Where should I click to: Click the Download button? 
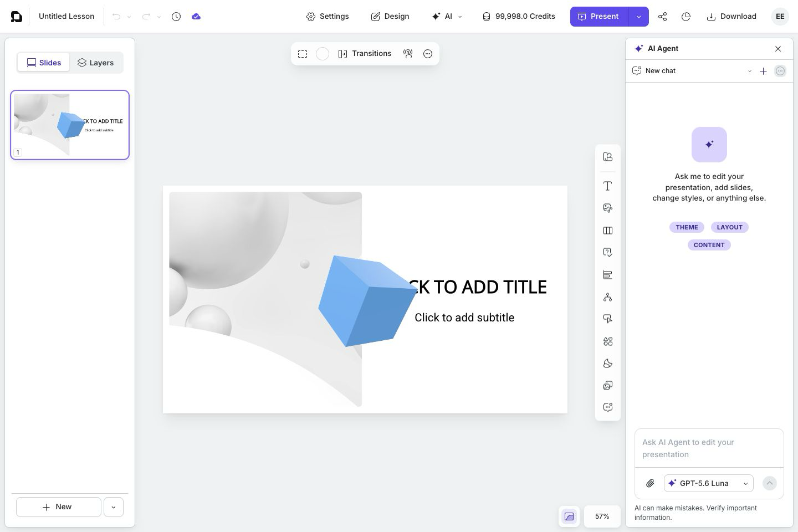[731, 17]
